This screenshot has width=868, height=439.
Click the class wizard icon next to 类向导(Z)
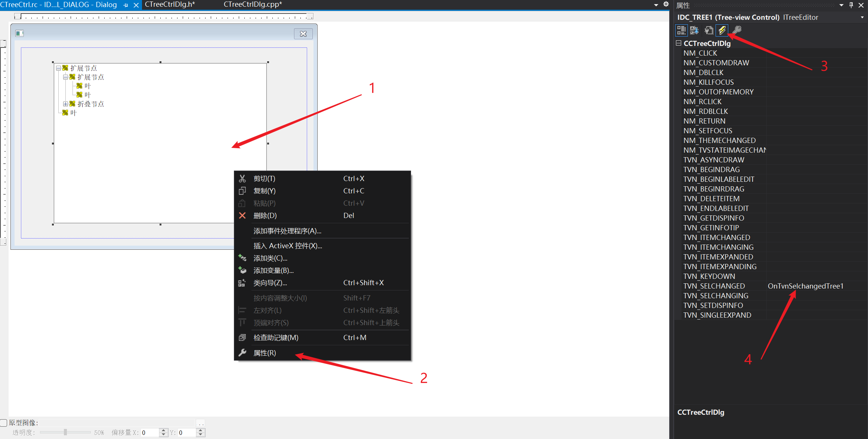pyautogui.click(x=242, y=283)
